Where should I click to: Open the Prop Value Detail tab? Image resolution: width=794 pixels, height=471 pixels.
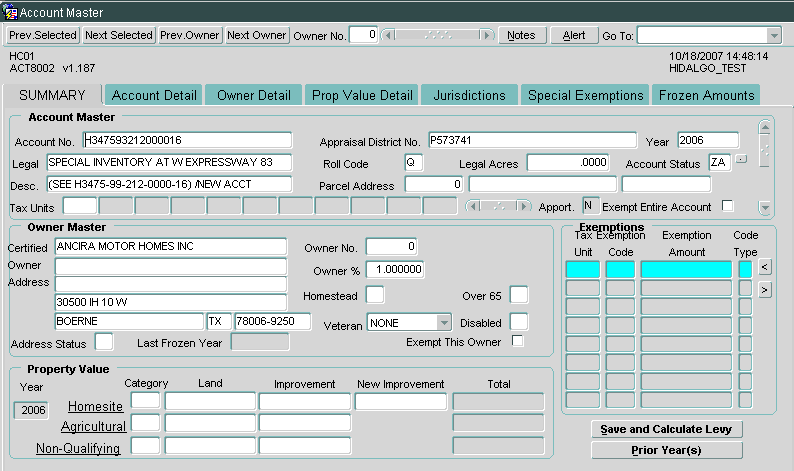[362, 95]
